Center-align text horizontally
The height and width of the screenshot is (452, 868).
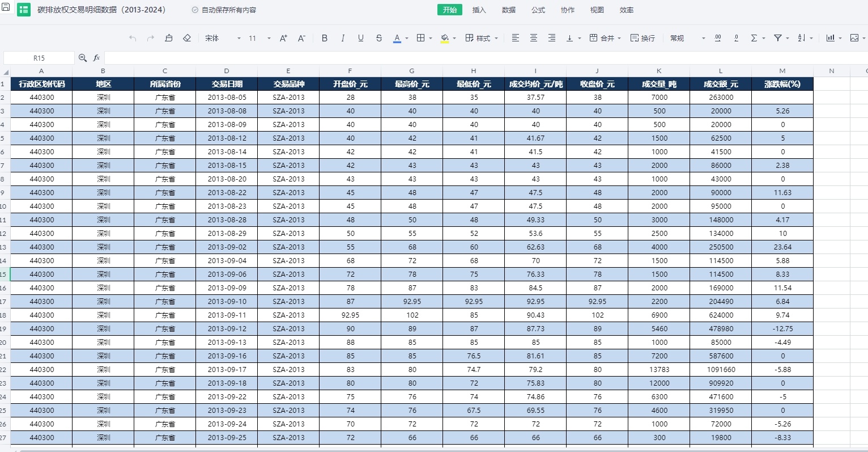534,38
